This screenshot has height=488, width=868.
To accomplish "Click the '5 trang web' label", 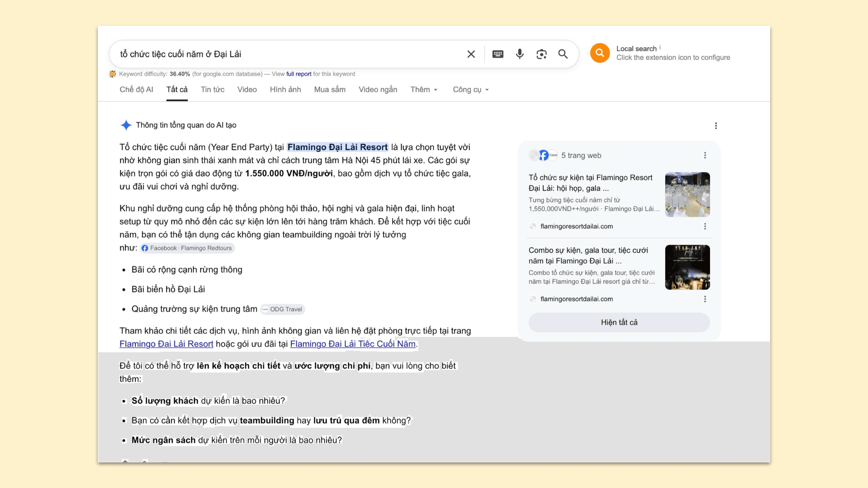I will (x=581, y=155).
